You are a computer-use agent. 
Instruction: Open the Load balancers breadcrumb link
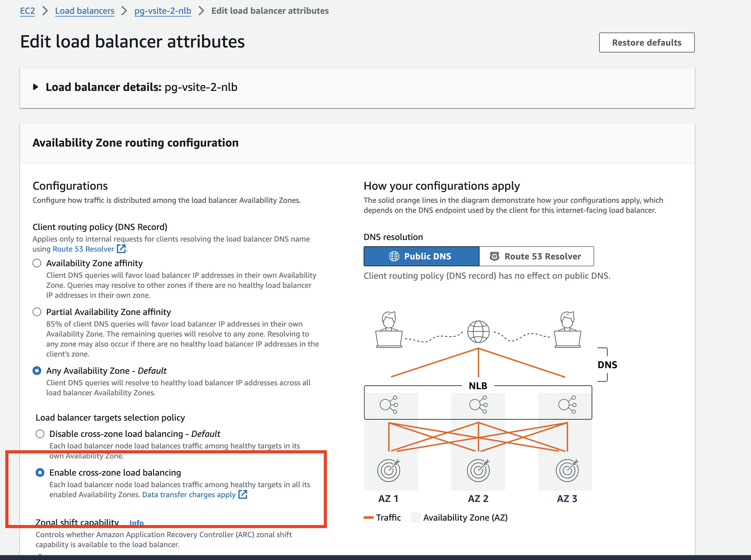click(84, 11)
